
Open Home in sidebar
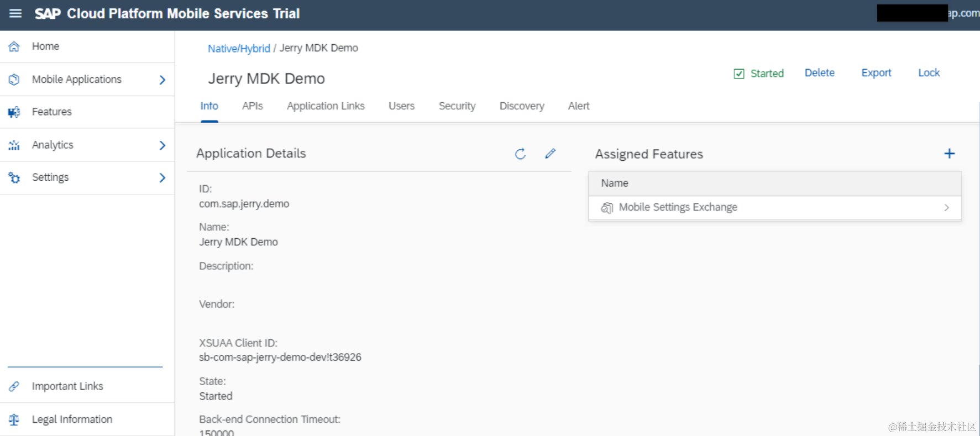pyautogui.click(x=87, y=46)
